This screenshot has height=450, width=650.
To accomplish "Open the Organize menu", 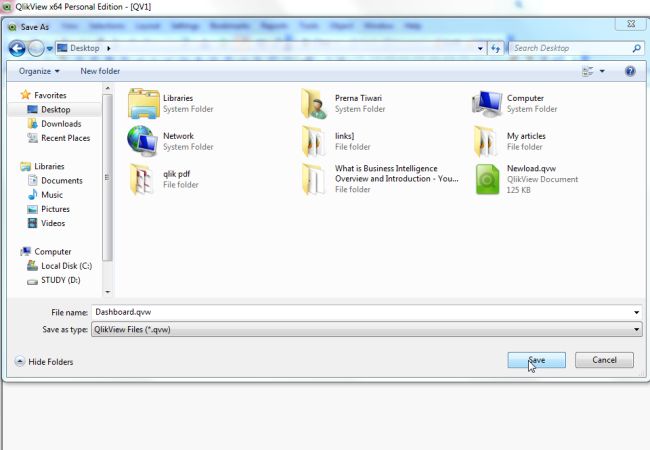I will (x=39, y=71).
